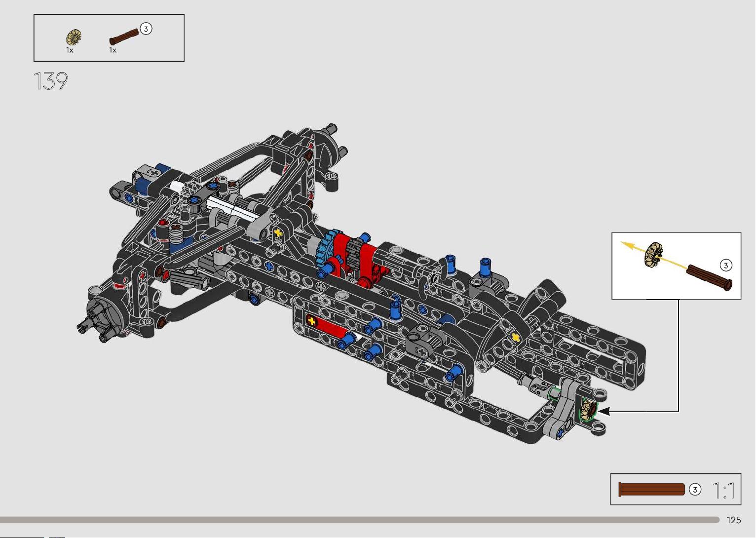
Task: Click the full-size brown axle scale reference
Action: tap(652, 489)
